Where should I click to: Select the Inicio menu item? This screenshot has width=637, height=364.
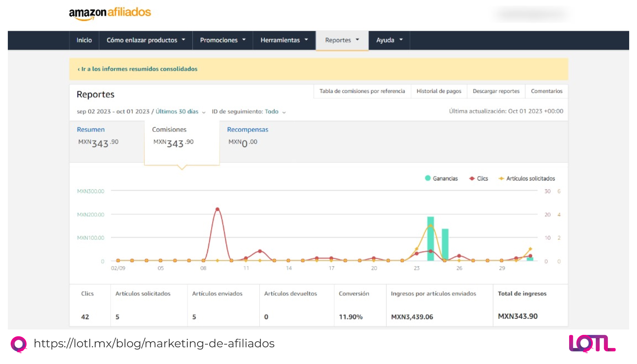84,40
